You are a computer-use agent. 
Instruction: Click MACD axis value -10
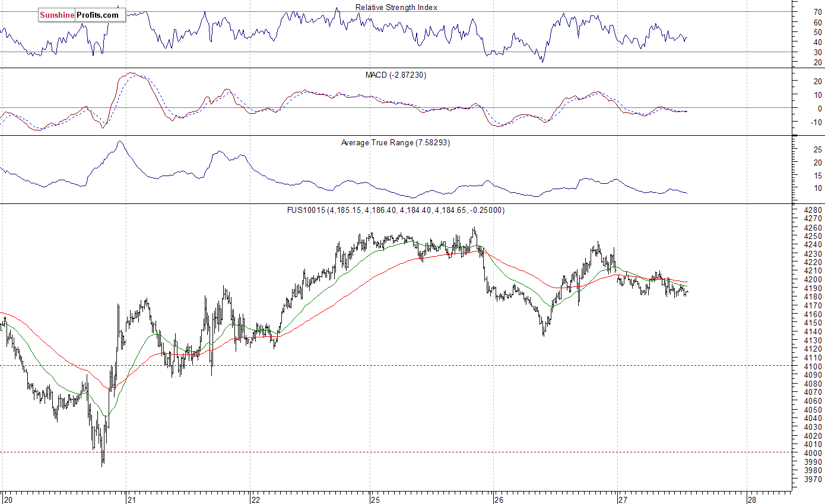[816, 122]
